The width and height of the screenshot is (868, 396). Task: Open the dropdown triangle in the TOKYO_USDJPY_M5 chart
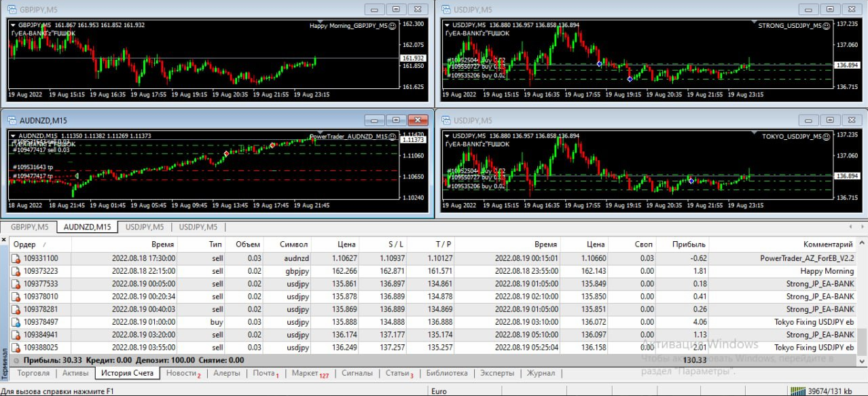coord(447,136)
